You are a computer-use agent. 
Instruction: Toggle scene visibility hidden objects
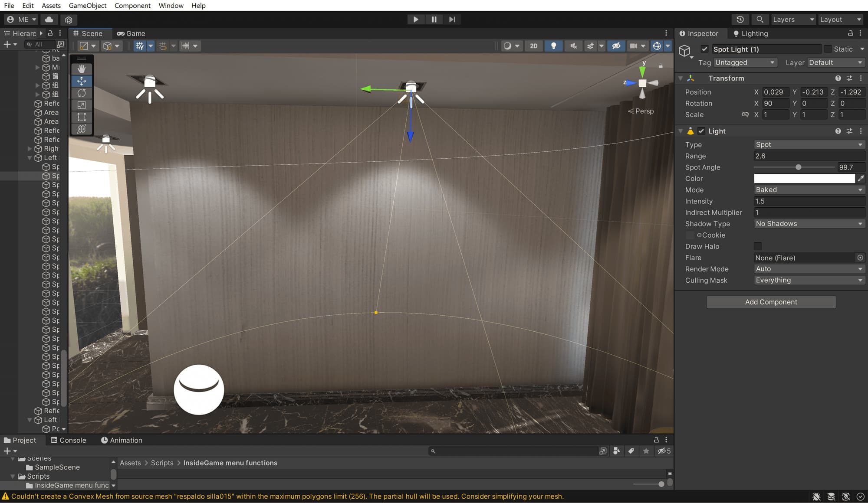click(616, 46)
